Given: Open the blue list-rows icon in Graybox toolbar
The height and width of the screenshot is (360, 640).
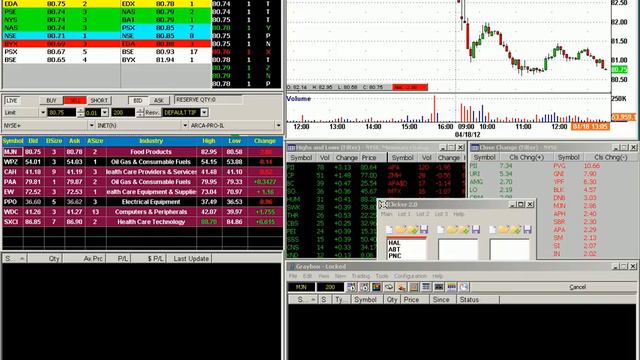Looking at the screenshot, I should click(426, 287).
